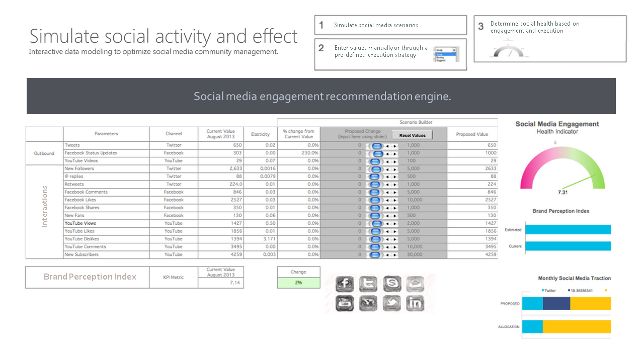The width and height of the screenshot is (644, 362).
Task: Select step 1 Simulate social media scenarios
Action: (390, 25)
